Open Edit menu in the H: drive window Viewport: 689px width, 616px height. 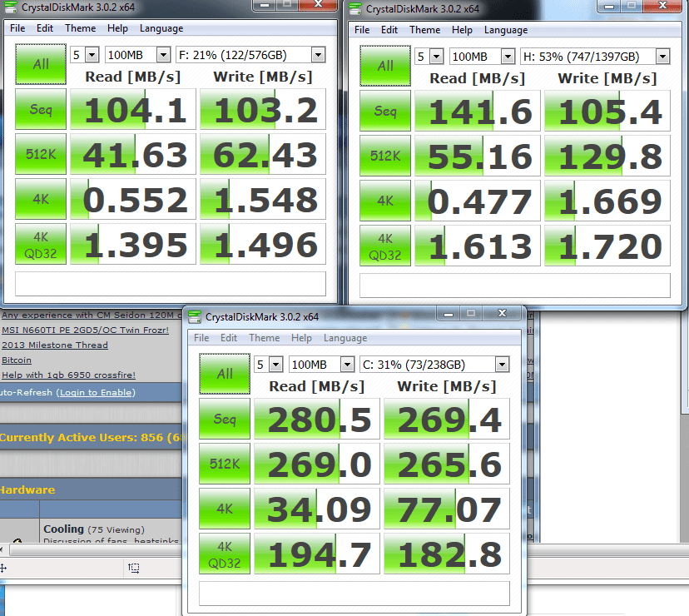[389, 30]
